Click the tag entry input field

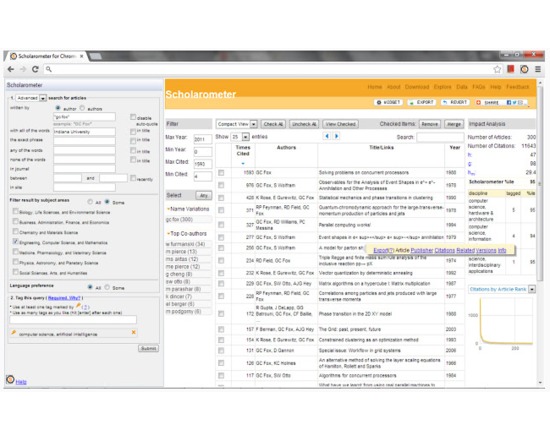point(73,320)
